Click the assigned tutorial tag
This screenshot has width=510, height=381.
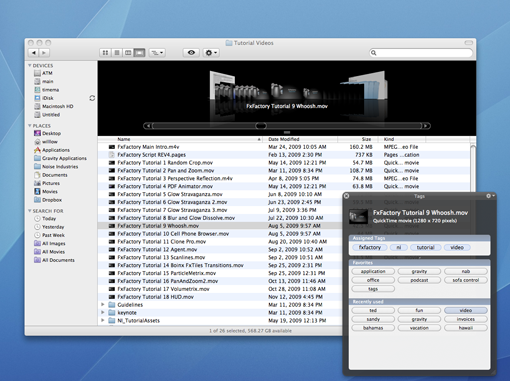pyautogui.click(x=426, y=247)
